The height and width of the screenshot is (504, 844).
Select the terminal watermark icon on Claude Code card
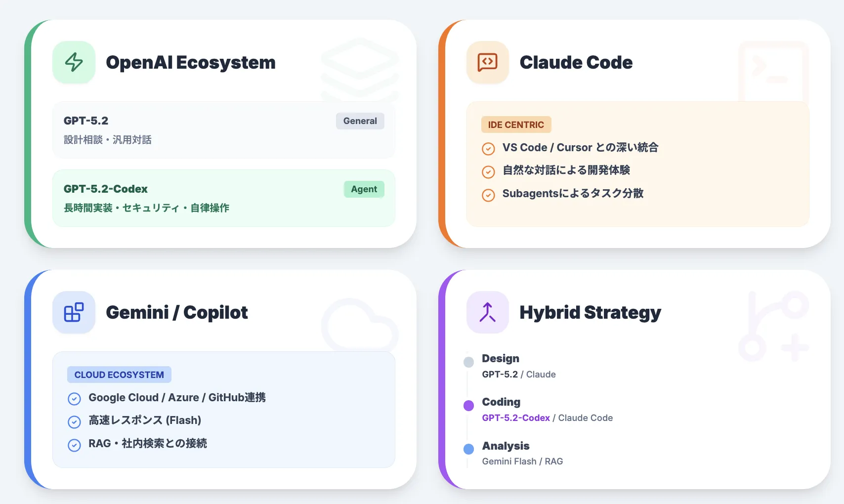(773, 72)
